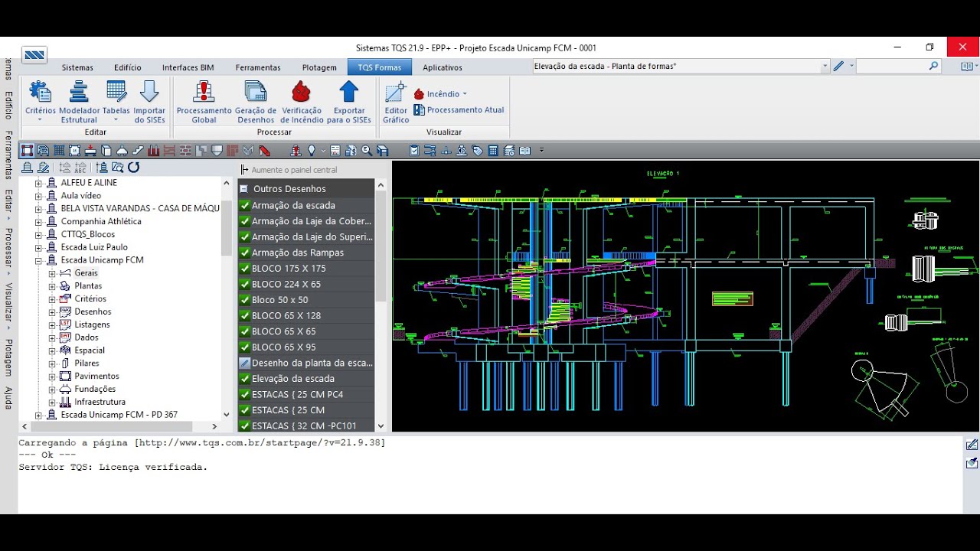Image resolution: width=980 pixels, height=551 pixels.
Task: Open the Ferramentas ribbon tab
Action: (x=258, y=67)
